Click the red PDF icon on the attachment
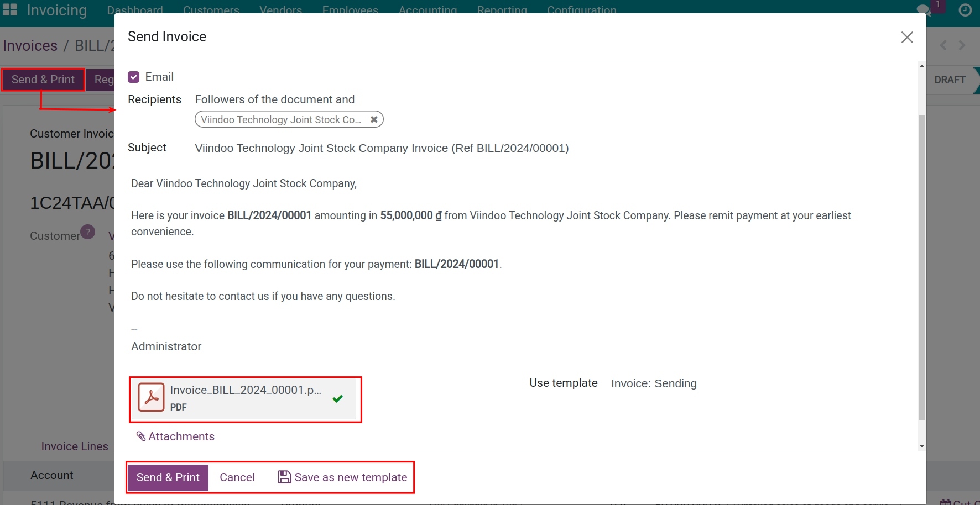980x505 pixels. coord(151,396)
